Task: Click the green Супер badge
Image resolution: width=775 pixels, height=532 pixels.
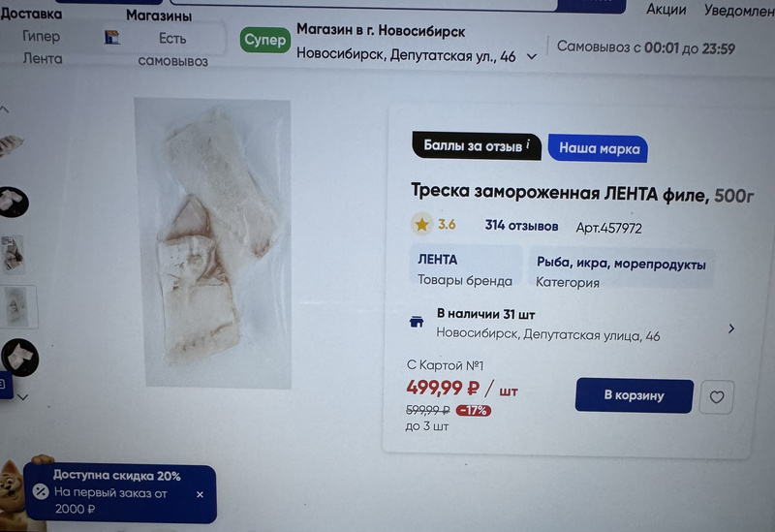Action: (264, 40)
